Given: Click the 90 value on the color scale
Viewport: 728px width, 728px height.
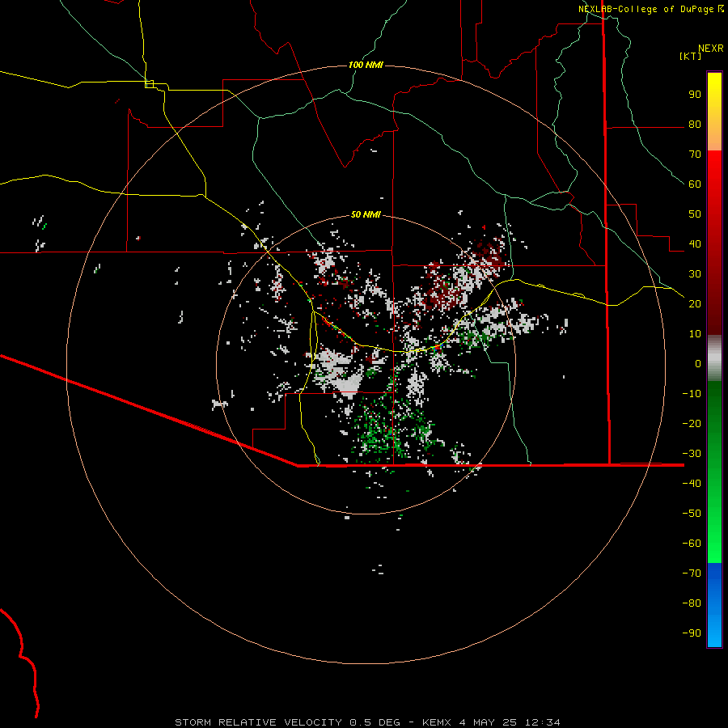Looking at the screenshot, I should click(695, 95).
